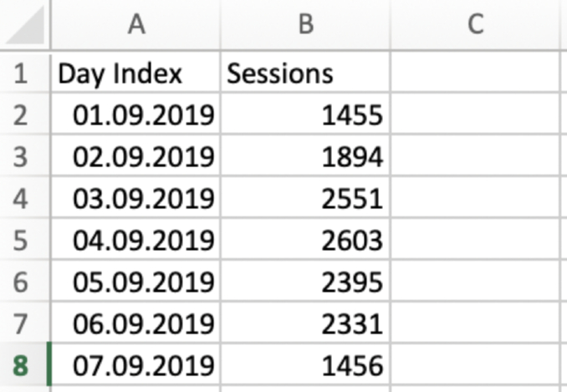567x392 pixels.
Task: Select the column B header
Action: pyautogui.click(x=305, y=25)
